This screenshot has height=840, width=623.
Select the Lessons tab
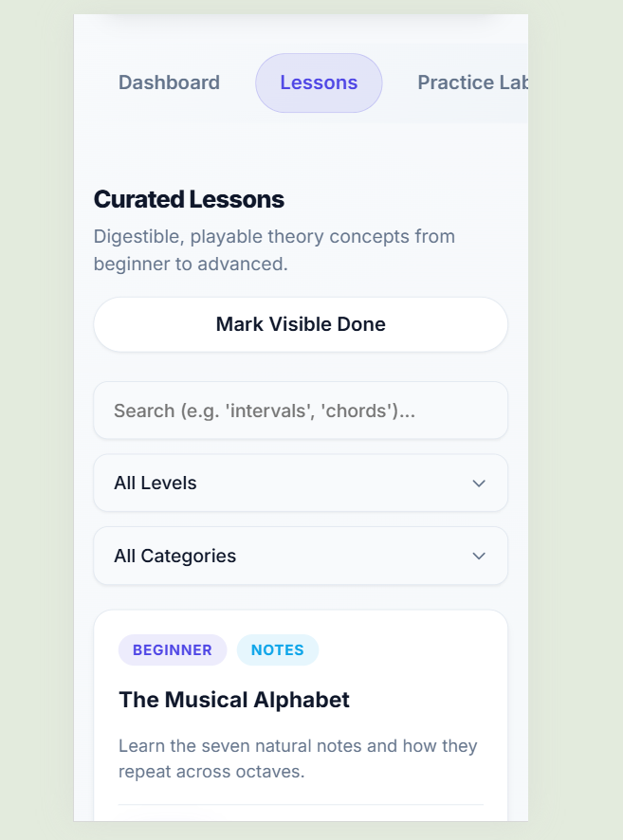(x=319, y=82)
